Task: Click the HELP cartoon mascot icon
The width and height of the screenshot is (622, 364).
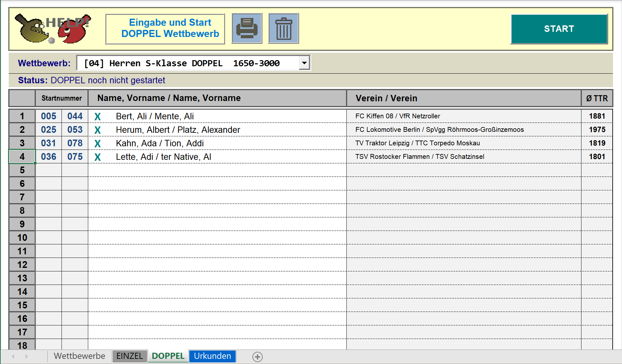Action: click(52, 29)
